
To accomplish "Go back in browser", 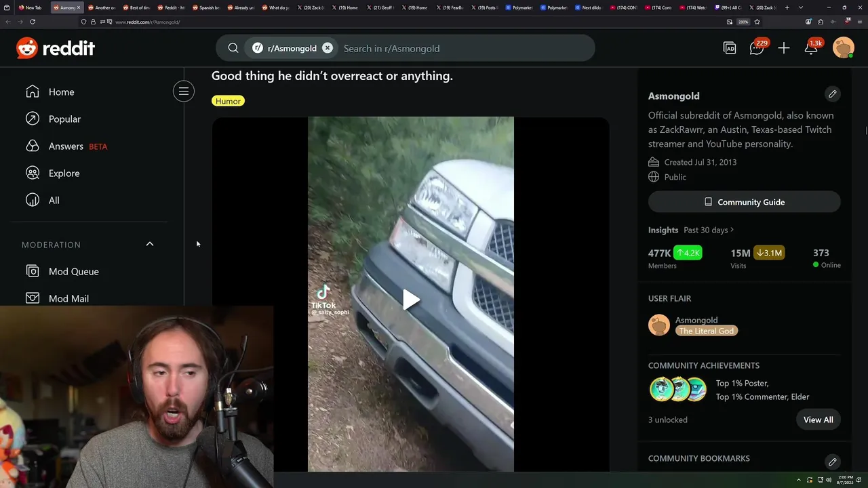I will point(8,22).
